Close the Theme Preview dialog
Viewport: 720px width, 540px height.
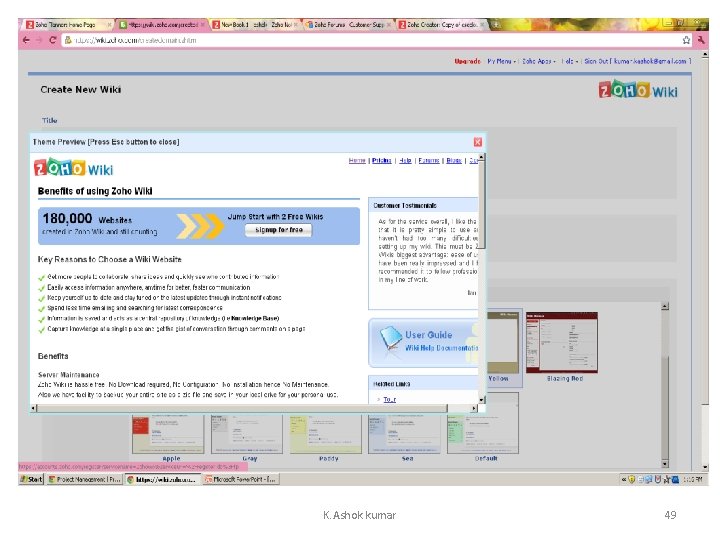pyautogui.click(x=478, y=142)
